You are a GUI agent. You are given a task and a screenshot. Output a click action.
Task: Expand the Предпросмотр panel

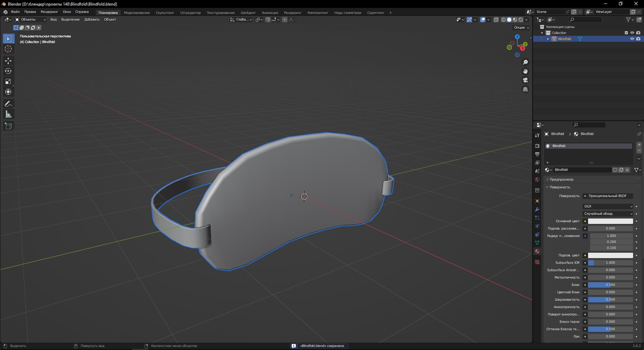click(562, 179)
